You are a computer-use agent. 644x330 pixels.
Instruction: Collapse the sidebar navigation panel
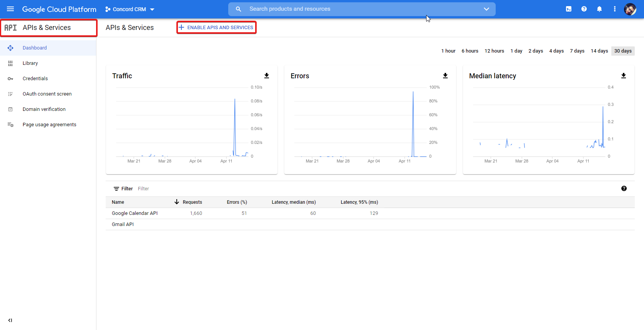click(10, 320)
